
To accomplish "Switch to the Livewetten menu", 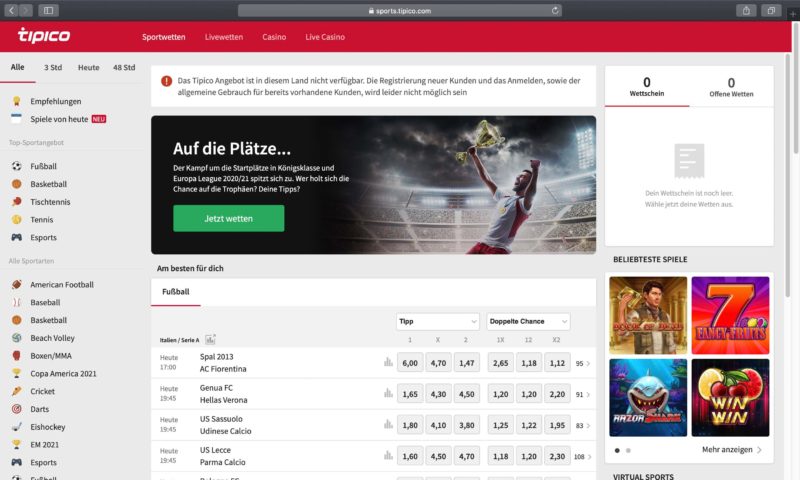I will (x=224, y=37).
